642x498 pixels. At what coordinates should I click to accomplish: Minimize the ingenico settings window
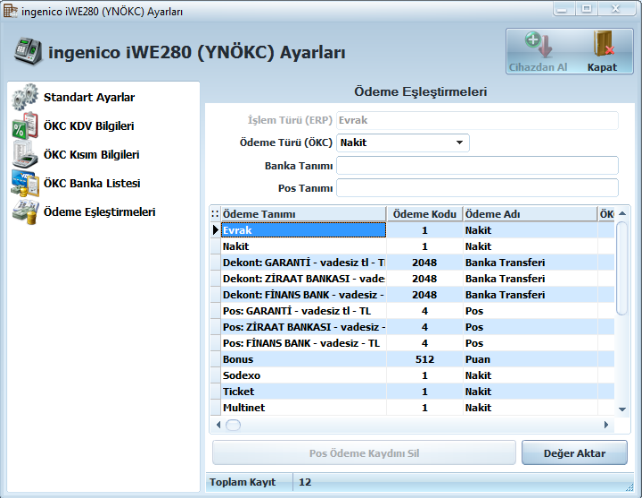pos(563,9)
